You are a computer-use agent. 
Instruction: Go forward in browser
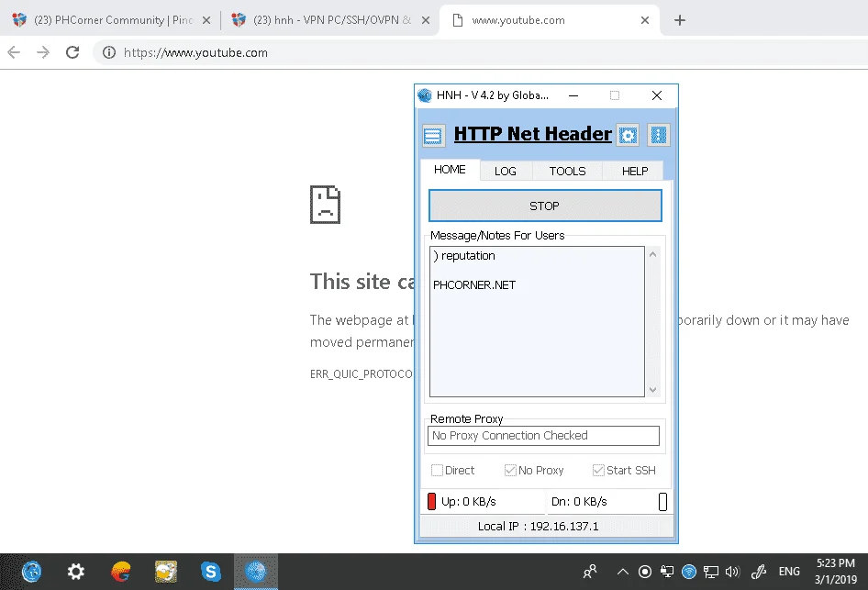[43, 52]
